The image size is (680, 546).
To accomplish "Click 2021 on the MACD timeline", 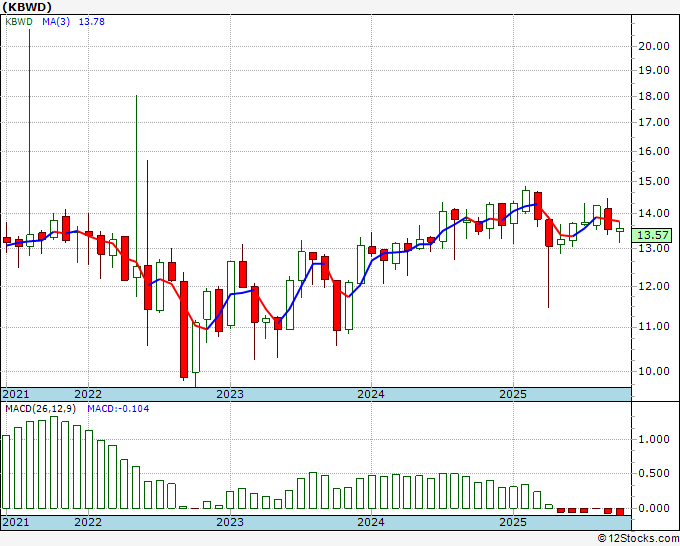I will [x=16, y=522].
